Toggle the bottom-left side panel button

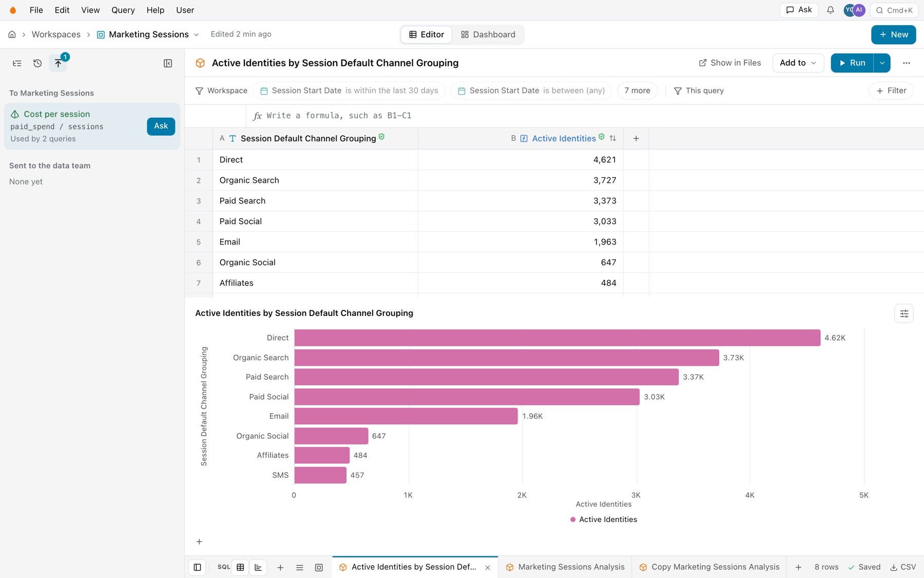(x=197, y=568)
